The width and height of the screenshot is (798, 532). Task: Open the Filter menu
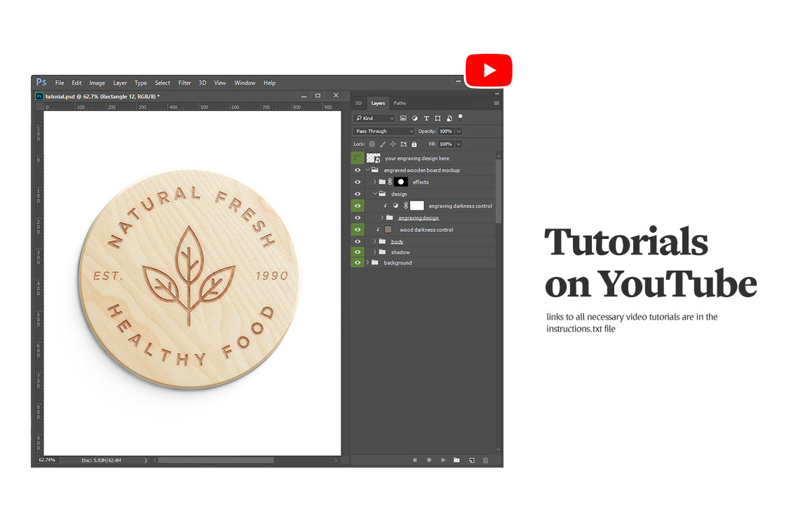coord(184,83)
